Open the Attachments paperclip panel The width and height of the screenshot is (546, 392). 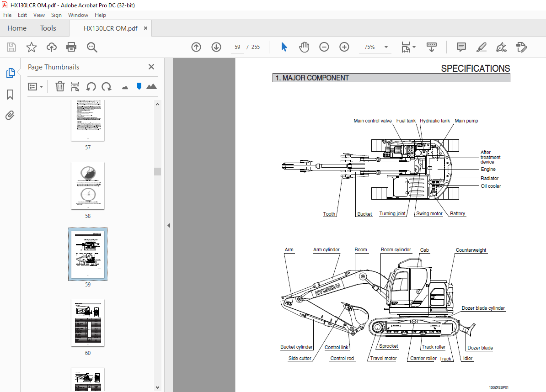(10, 115)
